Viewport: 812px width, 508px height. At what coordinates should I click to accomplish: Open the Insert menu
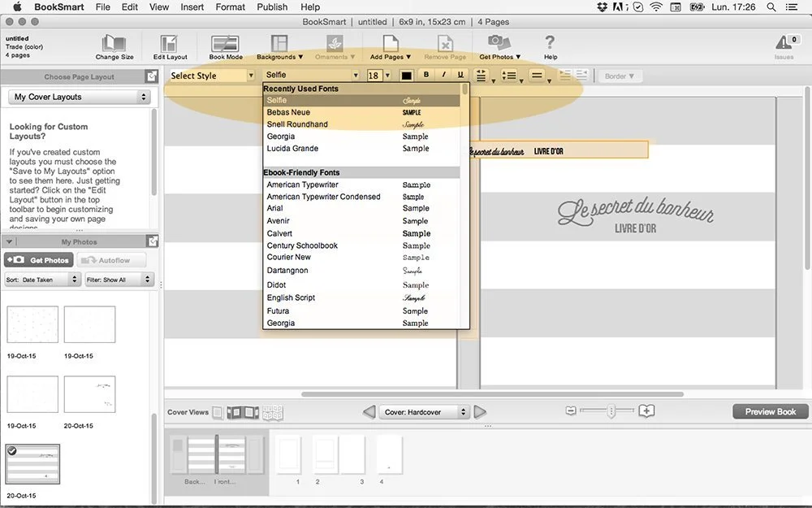(192, 7)
